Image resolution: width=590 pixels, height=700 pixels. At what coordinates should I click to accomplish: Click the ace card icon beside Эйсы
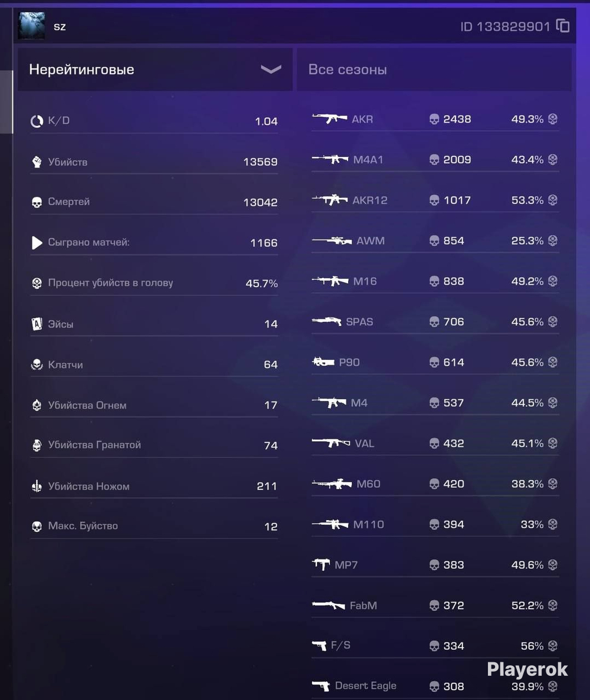point(37,324)
